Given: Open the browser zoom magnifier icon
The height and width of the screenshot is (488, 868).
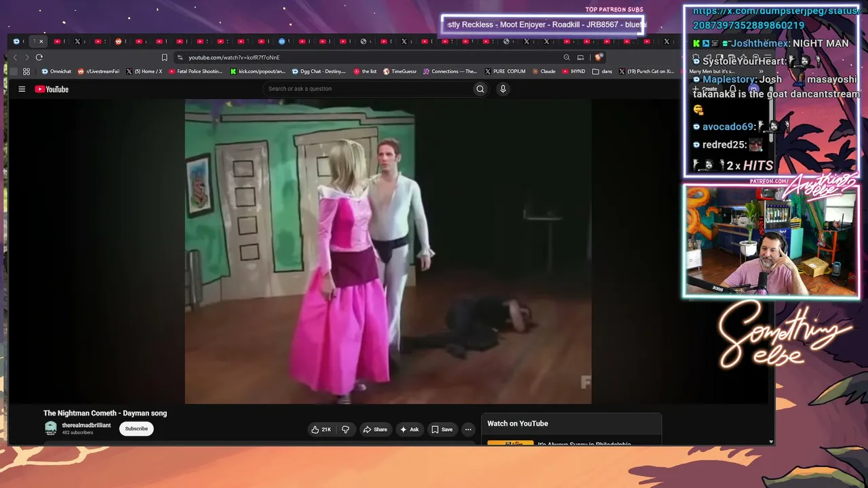Looking at the screenshot, I should click(566, 58).
